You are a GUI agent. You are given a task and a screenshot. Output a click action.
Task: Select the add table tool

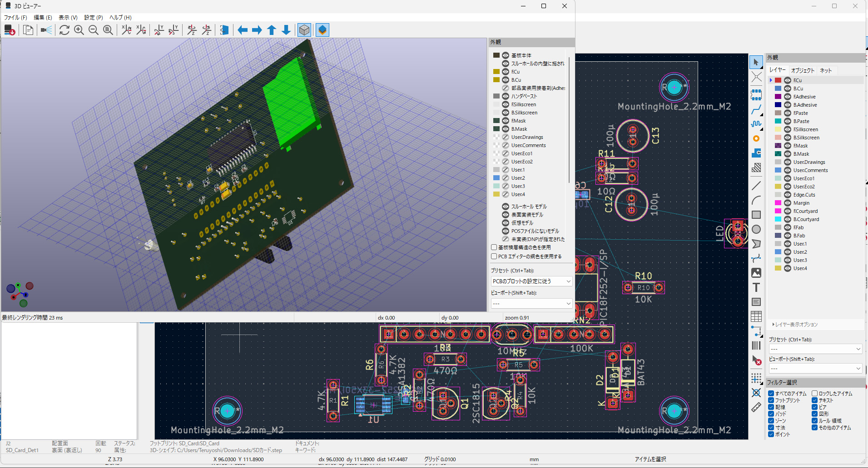coord(756,316)
